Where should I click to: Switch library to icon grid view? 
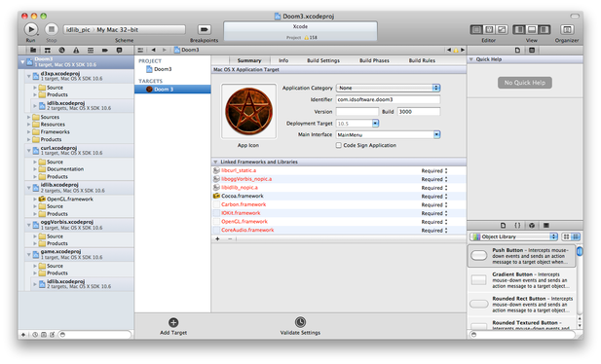(566, 237)
